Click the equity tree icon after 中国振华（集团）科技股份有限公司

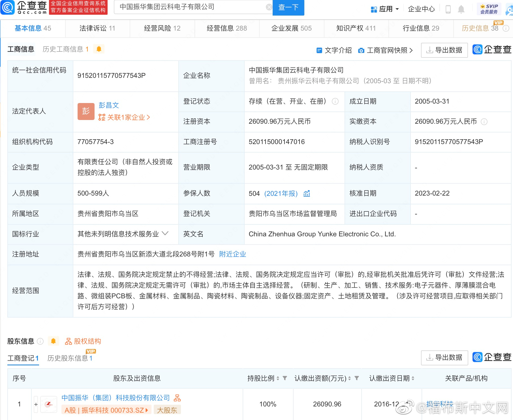pos(177,398)
